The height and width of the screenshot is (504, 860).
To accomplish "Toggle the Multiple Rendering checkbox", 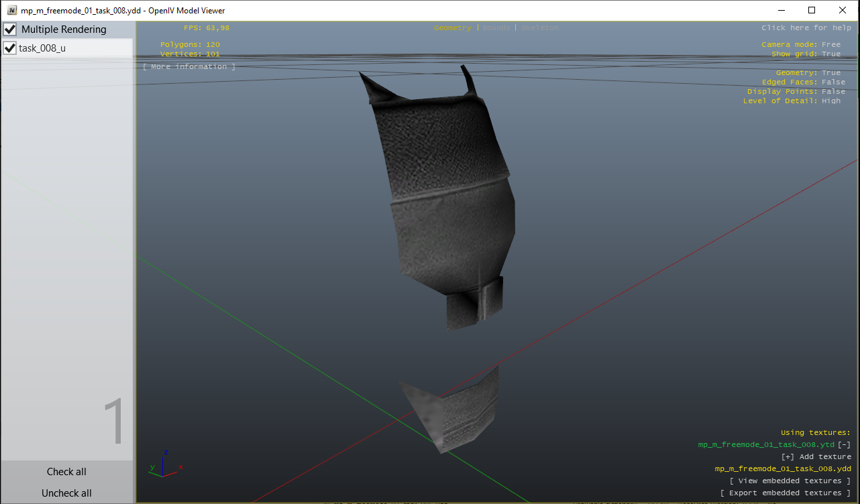I will coord(9,29).
